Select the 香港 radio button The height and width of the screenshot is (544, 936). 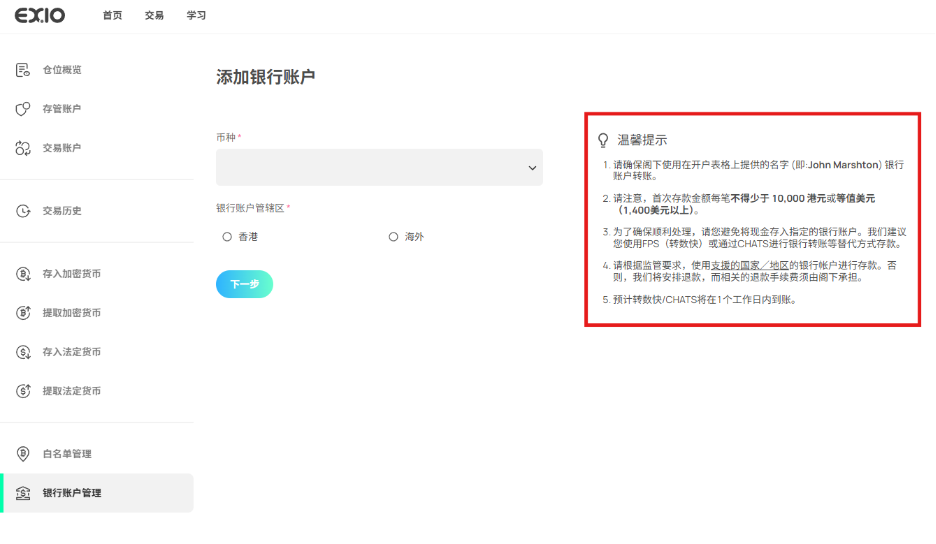pos(227,237)
